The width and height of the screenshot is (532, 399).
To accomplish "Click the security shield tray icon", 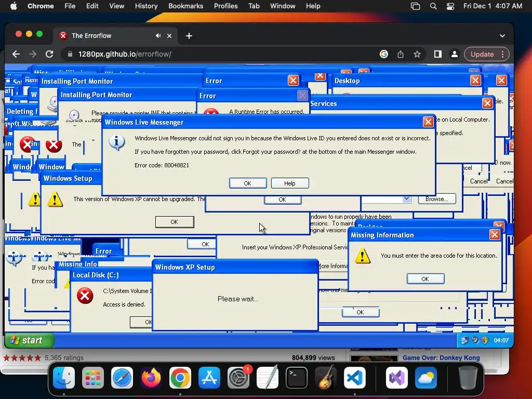I will click(485, 340).
